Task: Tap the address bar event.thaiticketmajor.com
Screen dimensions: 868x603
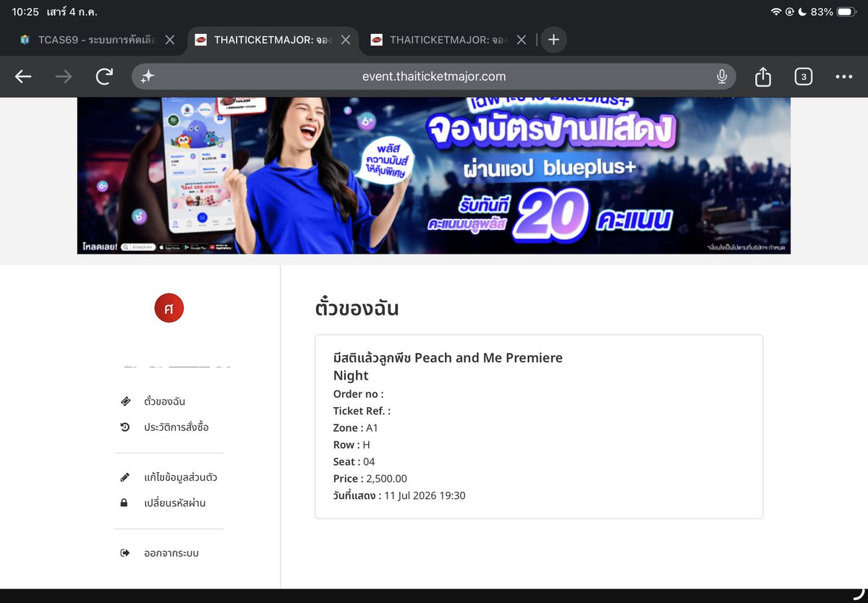Action: pos(434,77)
